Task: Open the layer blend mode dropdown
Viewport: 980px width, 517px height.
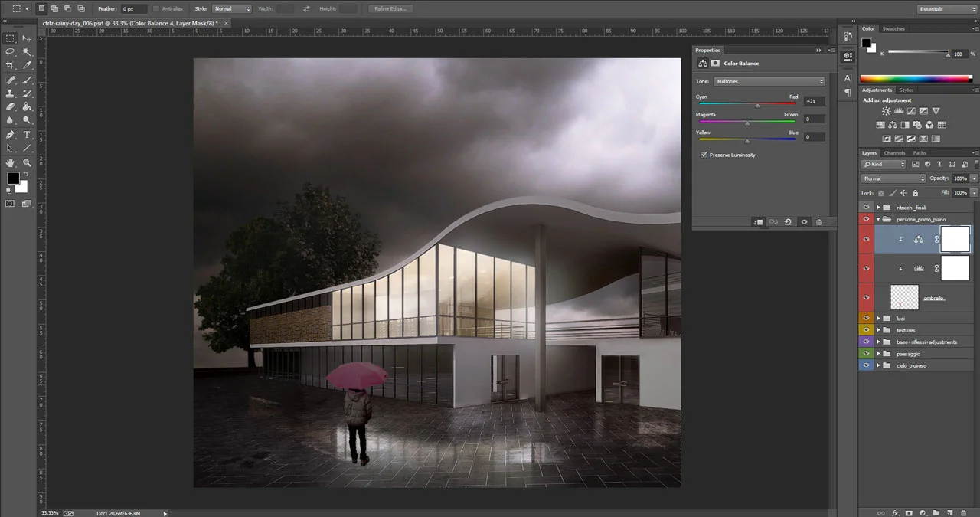Action: point(893,178)
